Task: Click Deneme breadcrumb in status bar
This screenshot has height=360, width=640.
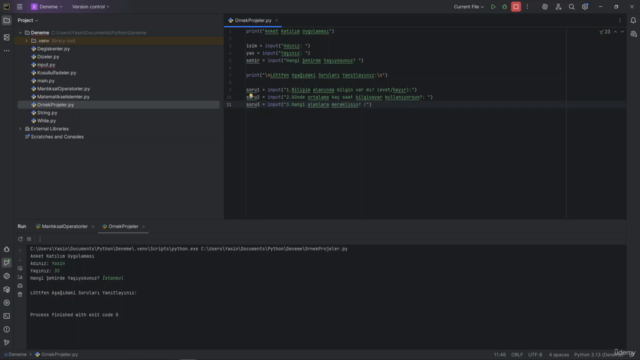Action: coord(16,355)
